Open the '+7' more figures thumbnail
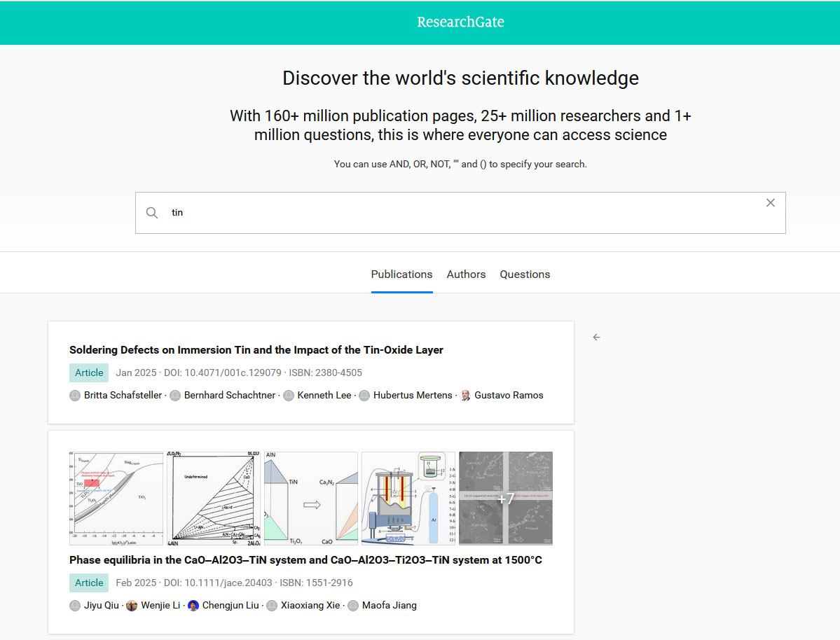This screenshot has width=840, height=640. pyautogui.click(x=506, y=499)
